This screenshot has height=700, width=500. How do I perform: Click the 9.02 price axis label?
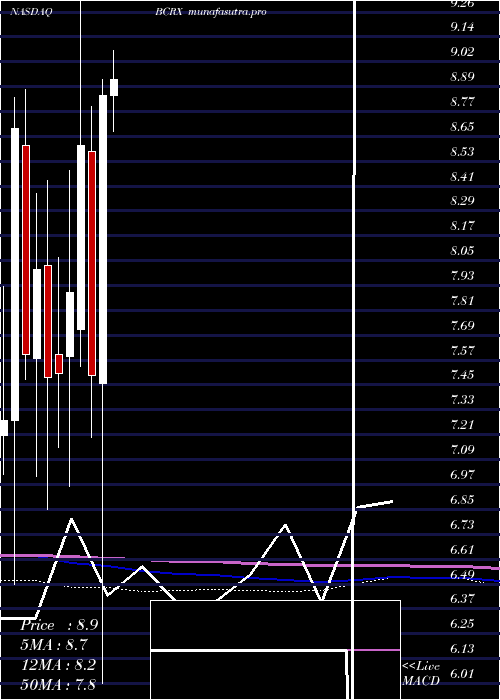(462, 52)
